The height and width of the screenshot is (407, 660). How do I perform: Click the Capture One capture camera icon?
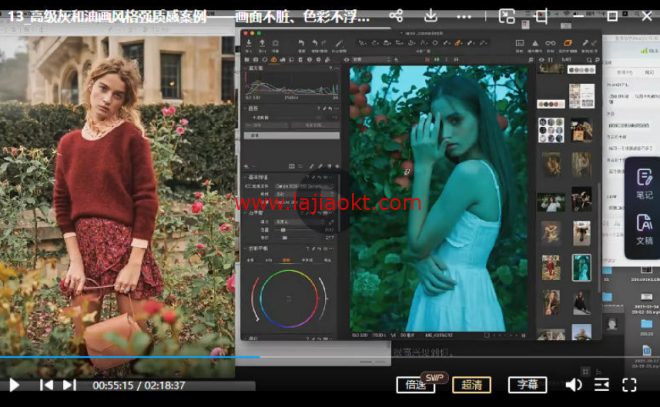(x=276, y=44)
